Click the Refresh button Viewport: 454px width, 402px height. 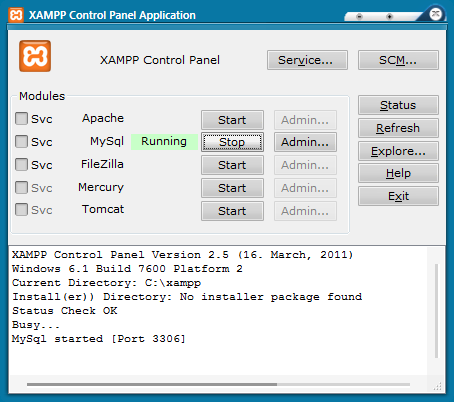tap(398, 128)
